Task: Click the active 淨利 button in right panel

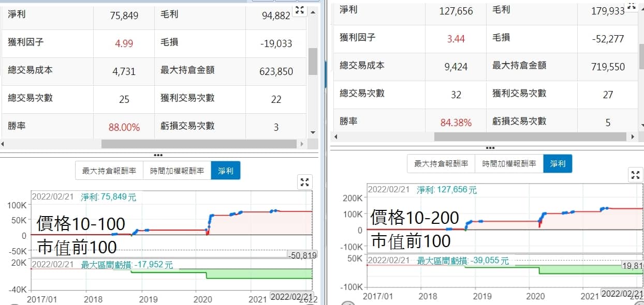Action: pos(558,164)
